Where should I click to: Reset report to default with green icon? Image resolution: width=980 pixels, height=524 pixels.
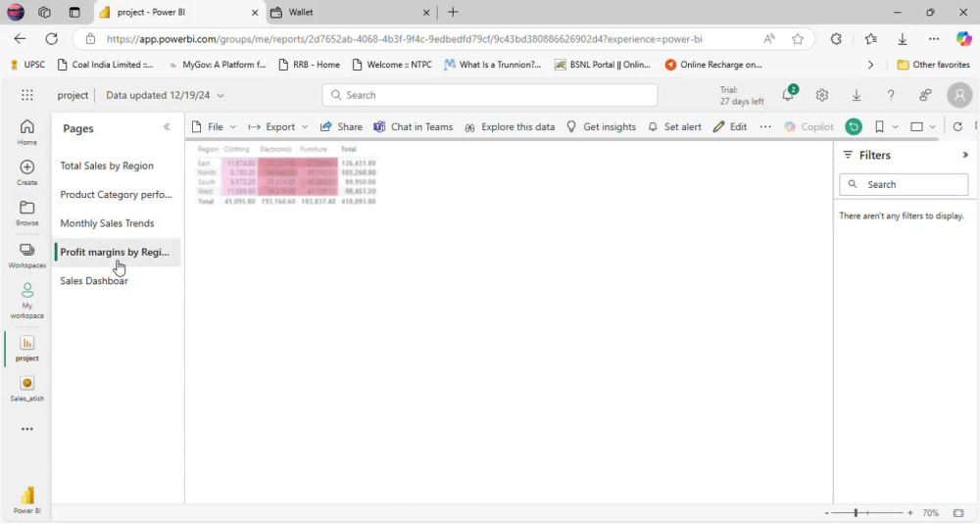pyautogui.click(x=854, y=126)
